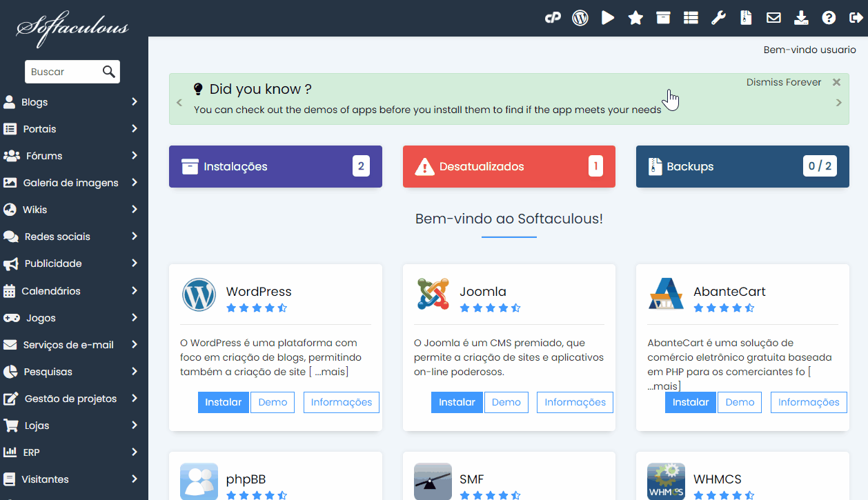Open AbanteCart Informações button
The height and width of the screenshot is (500, 868).
point(809,402)
